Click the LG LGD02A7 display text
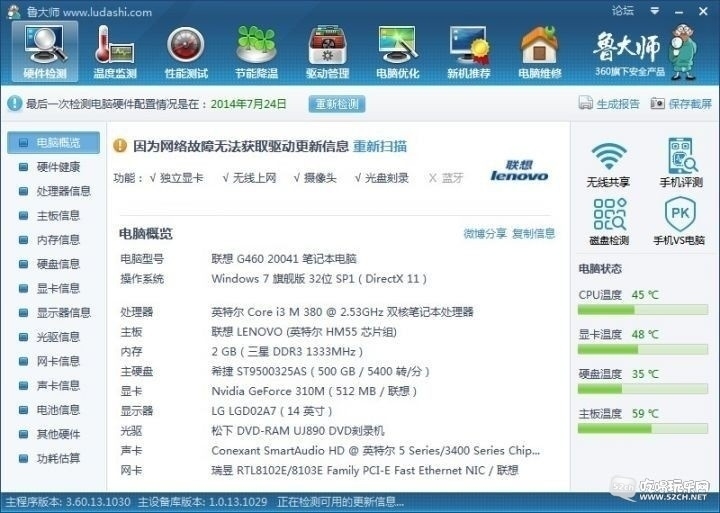 (x=271, y=411)
